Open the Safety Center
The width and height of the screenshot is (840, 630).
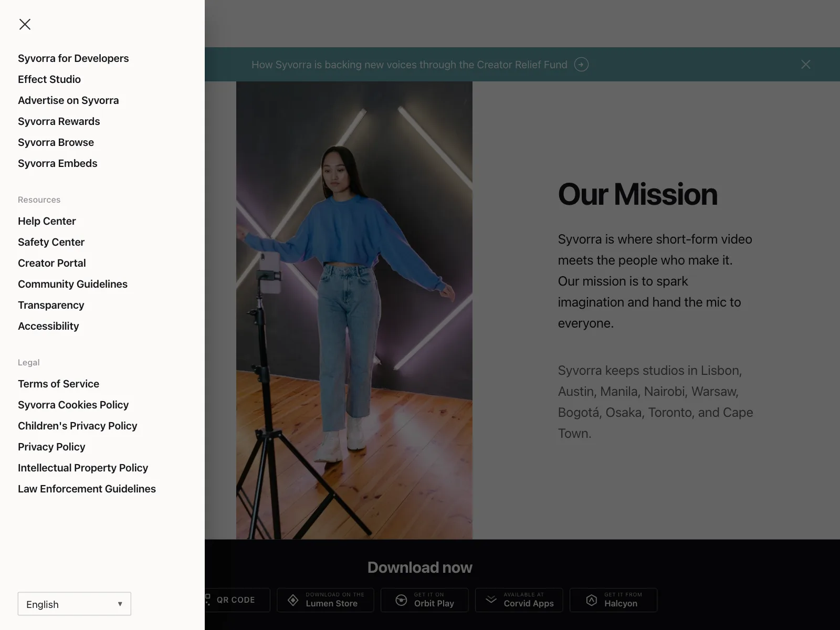(x=51, y=242)
